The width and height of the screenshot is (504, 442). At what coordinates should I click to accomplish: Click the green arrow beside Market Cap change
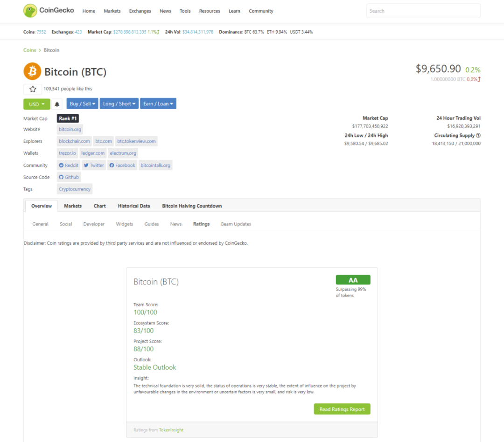click(158, 32)
